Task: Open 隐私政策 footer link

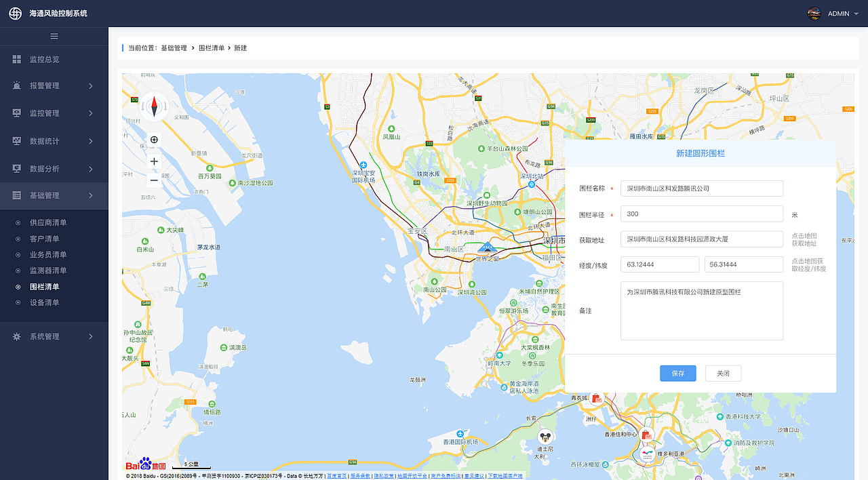Action: coord(384,476)
